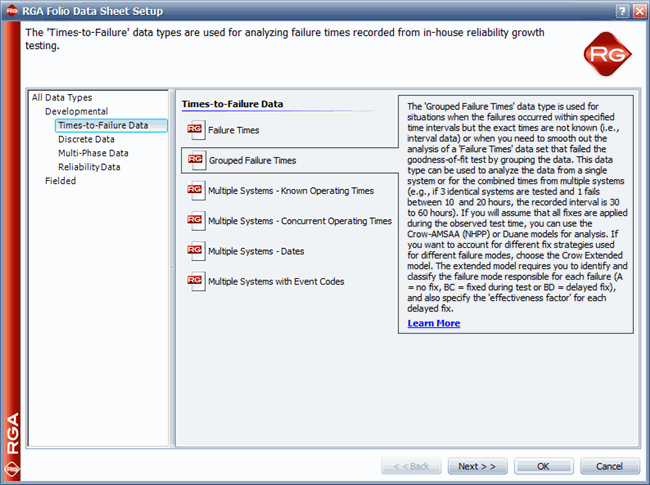
Task: Open the Learn More link
Action: pos(434,323)
